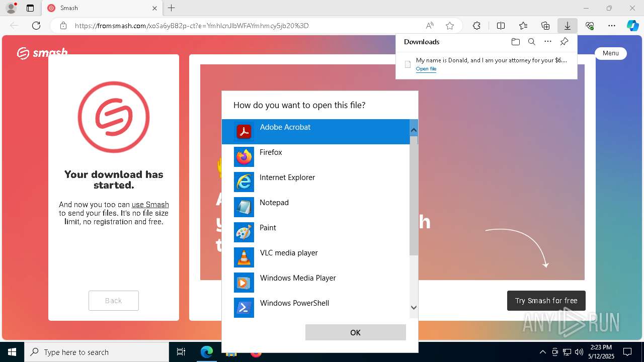644x362 pixels.
Task: Toggle split screen view
Action: pyautogui.click(x=501, y=26)
